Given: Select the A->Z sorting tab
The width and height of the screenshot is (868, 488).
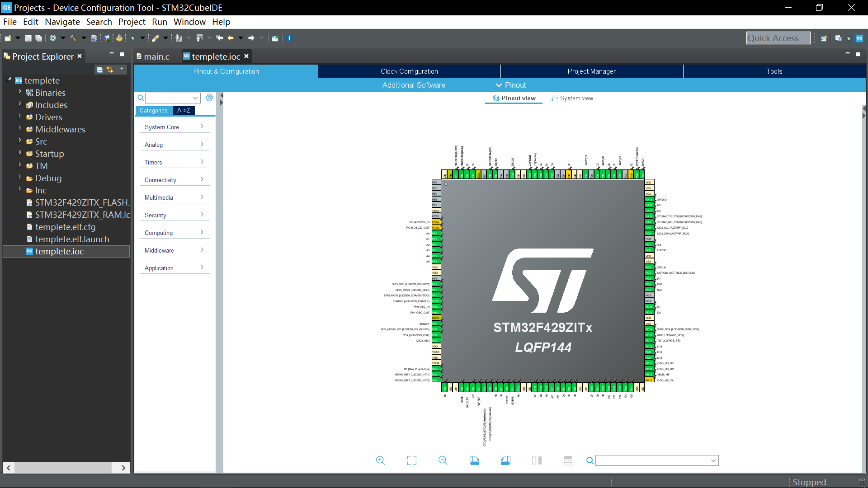Looking at the screenshot, I should tap(184, 110).
